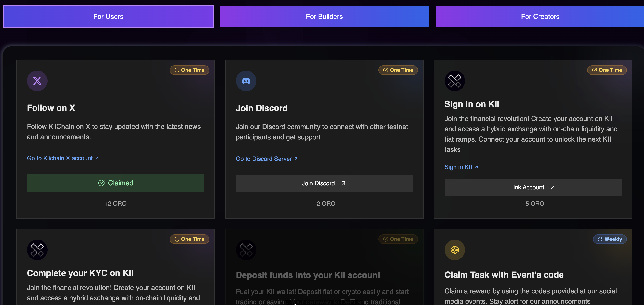Click the KII logo on Sign in card
The image size is (644, 305).
coord(454,81)
